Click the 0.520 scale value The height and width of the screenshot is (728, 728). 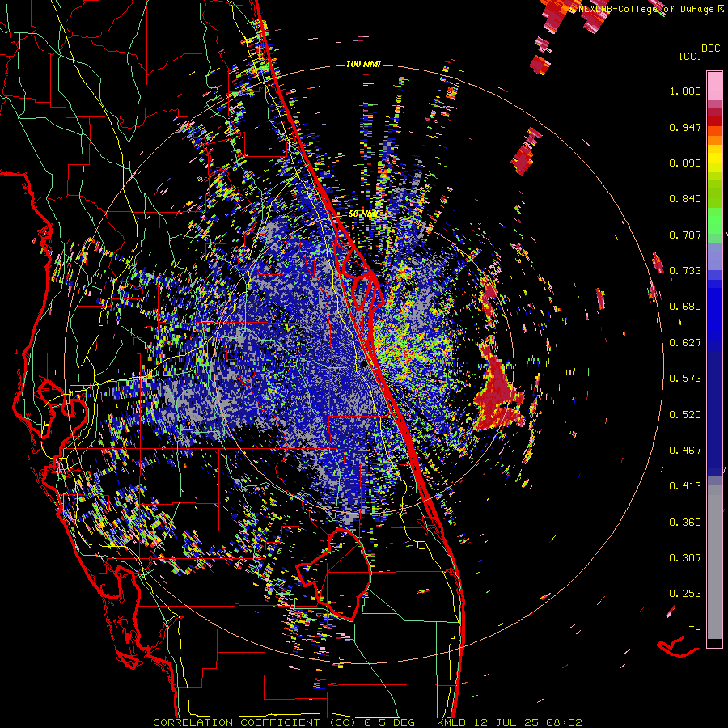(x=685, y=415)
